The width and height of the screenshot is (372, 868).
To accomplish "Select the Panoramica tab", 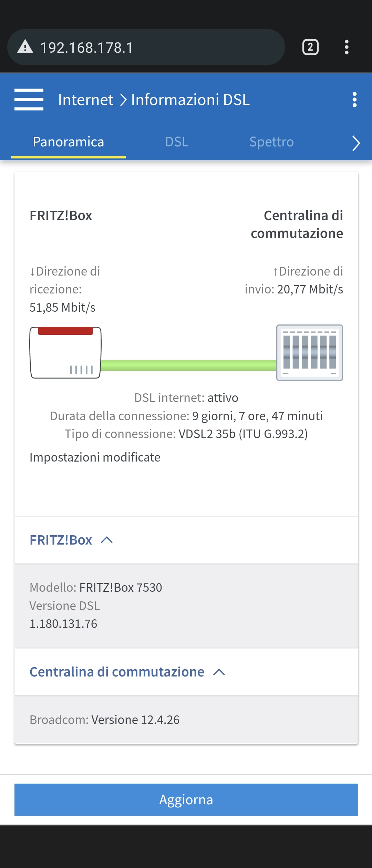I will click(x=68, y=142).
